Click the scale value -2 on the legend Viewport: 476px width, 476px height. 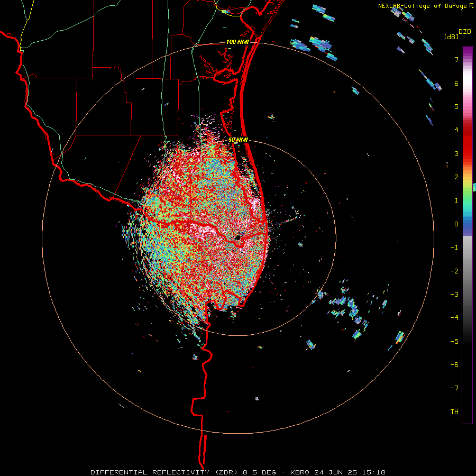point(454,271)
